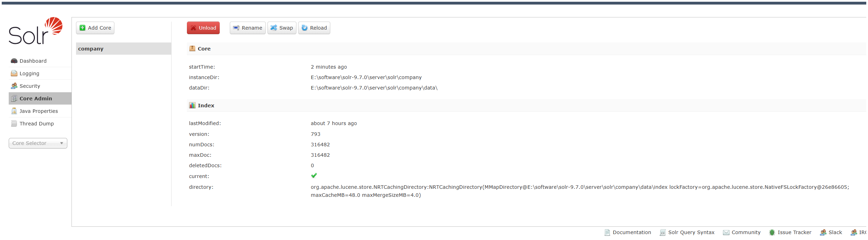Click the Thread Dump icon

[14, 124]
